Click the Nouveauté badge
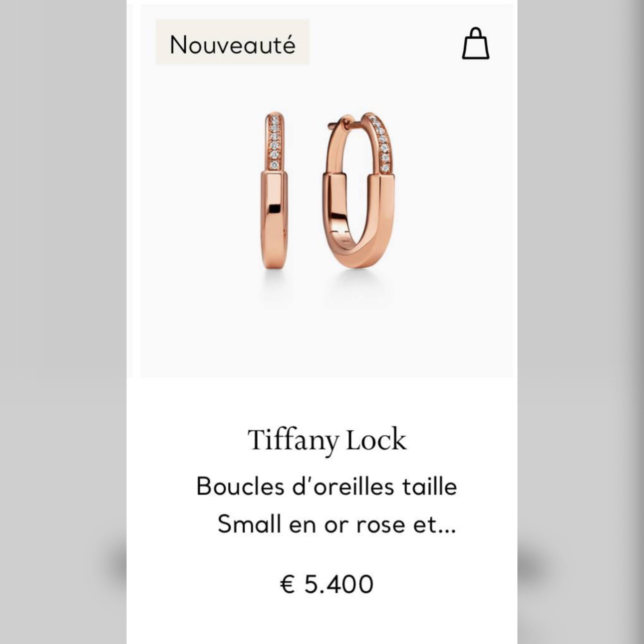Viewport: 644px width, 644px height. tap(232, 42)
